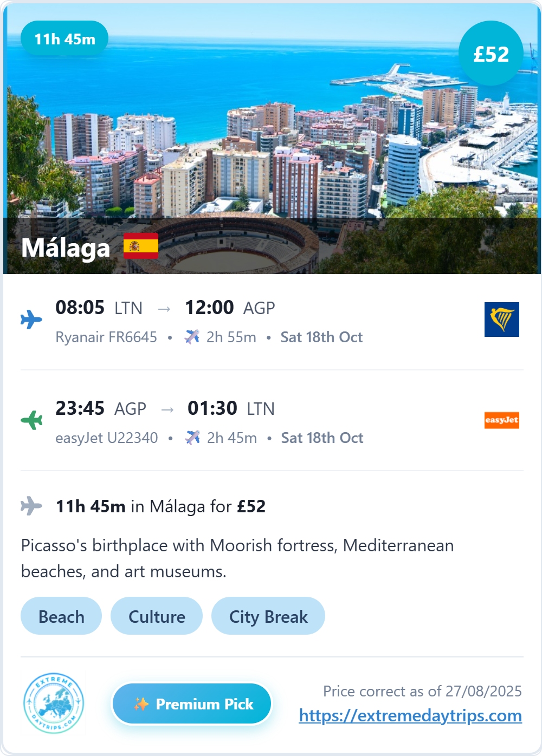542x756 pixels.
Task: Click the Premium Pick button
Action: pos(192,703)
